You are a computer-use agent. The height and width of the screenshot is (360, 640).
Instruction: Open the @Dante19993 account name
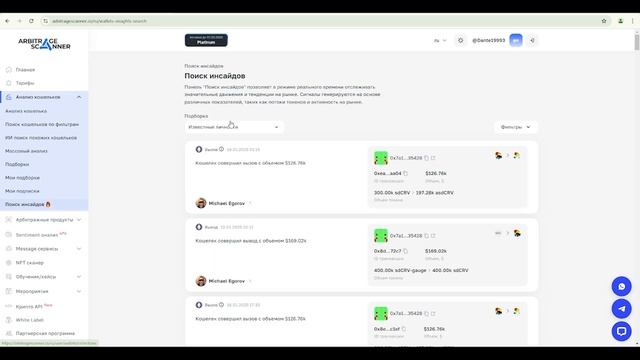489,40
